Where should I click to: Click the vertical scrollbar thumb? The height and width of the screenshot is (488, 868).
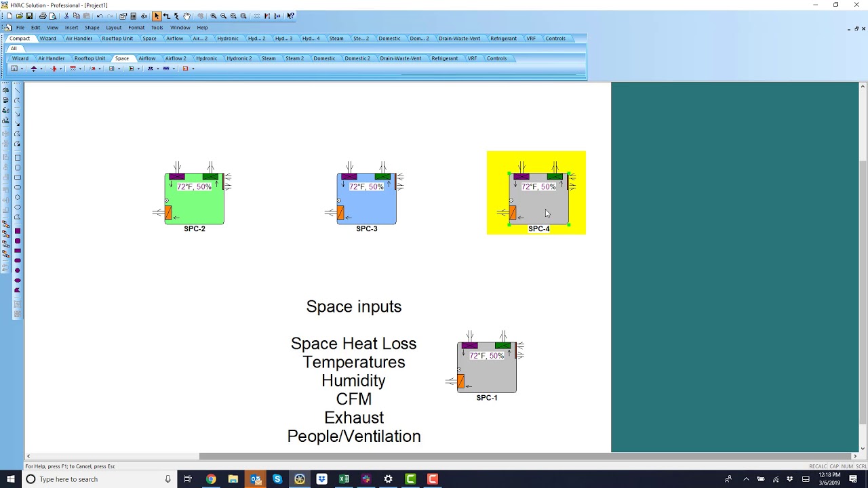coord(863,292)
